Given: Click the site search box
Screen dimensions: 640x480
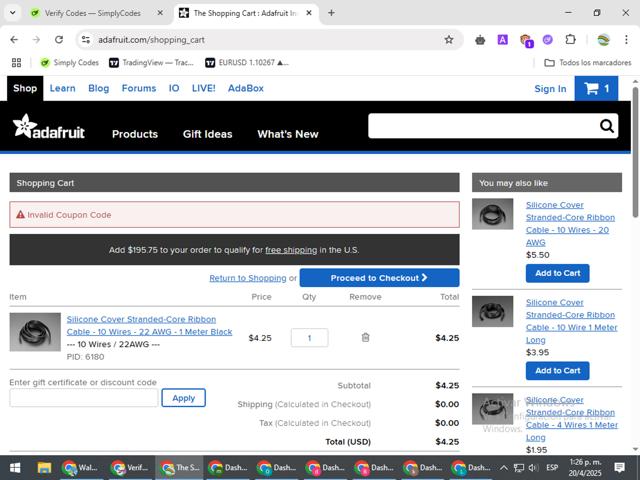Looking at the screenshot, I should tap(484, 126).
